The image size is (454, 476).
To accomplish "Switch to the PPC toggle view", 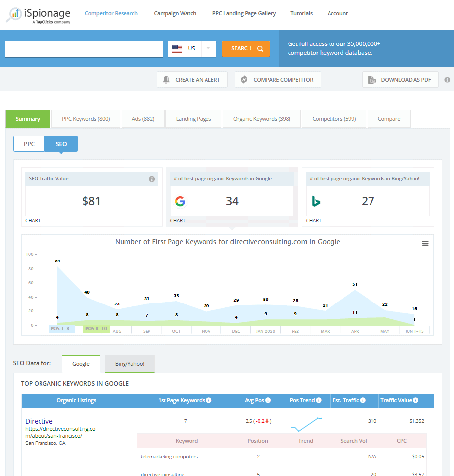I will [29, 144].
